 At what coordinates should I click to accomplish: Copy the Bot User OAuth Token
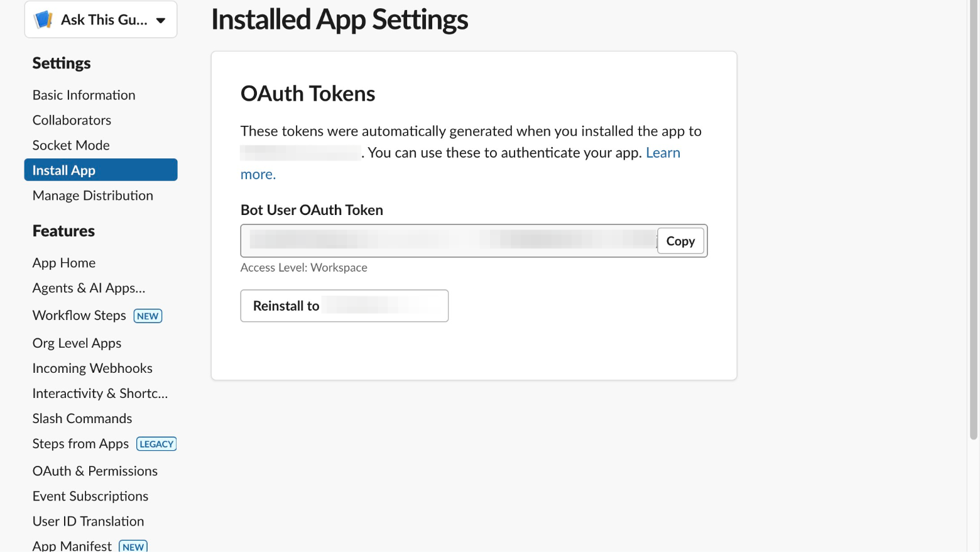point(680,241)
